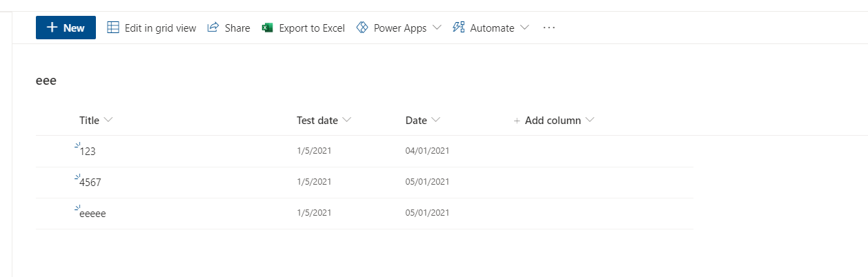Open the list item titled 123
The width and height of the screenshot is (868, 277).
coord(88,151)
